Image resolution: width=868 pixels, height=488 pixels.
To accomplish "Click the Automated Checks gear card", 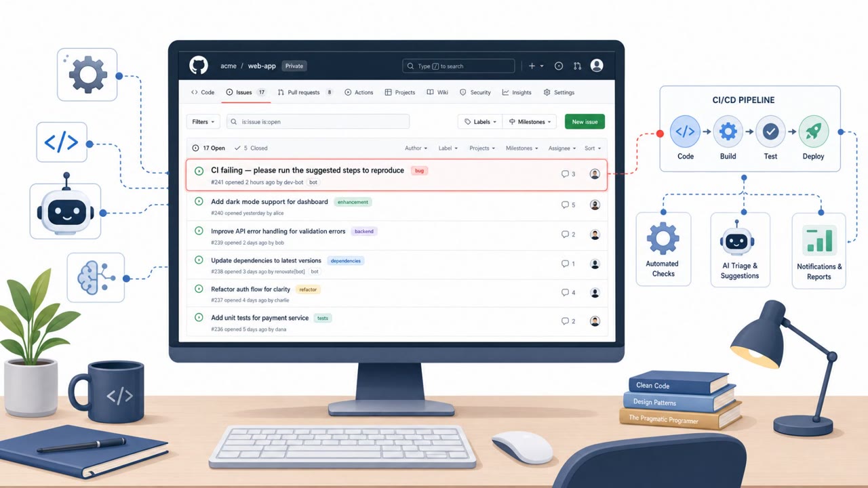I will [x=663, y=248].
